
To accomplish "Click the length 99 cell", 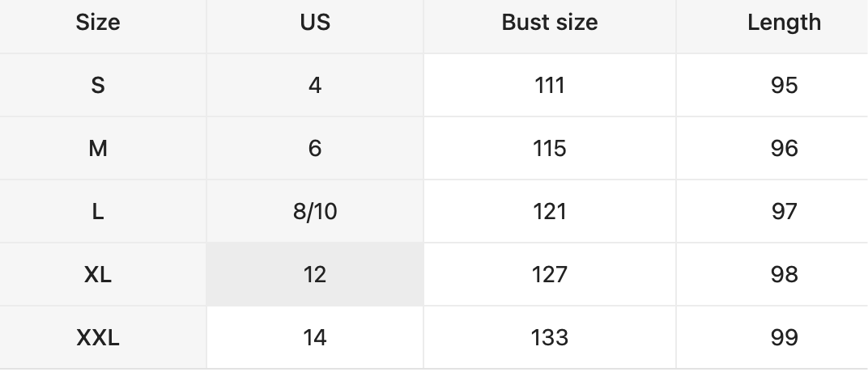I will pyautogui.click(x=784, y=337).
